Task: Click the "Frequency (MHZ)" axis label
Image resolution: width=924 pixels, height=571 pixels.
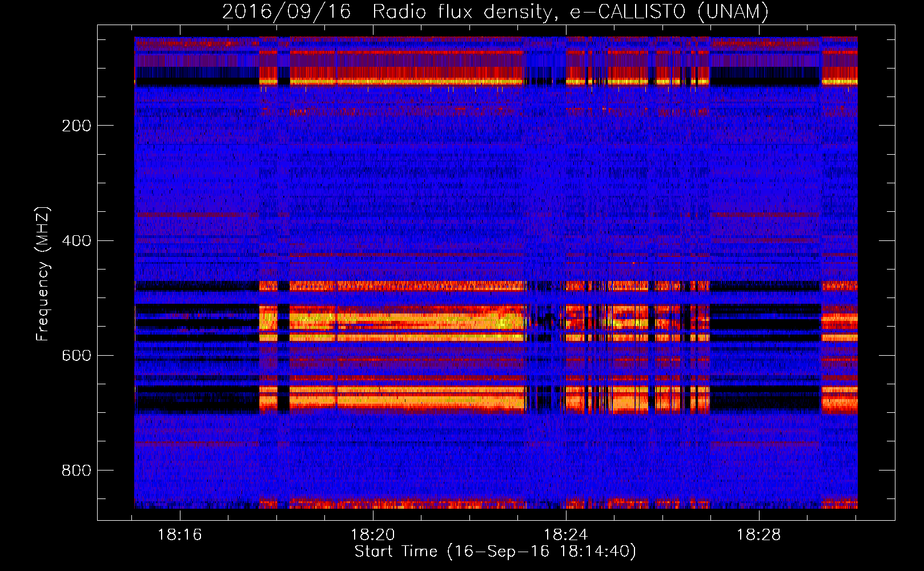Action: click(43, 274)
